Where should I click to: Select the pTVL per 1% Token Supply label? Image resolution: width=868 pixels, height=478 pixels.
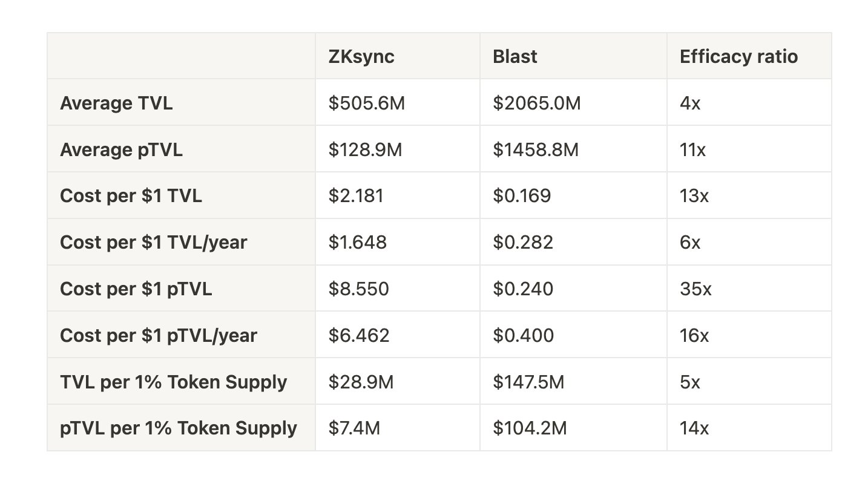coord(179,428)
